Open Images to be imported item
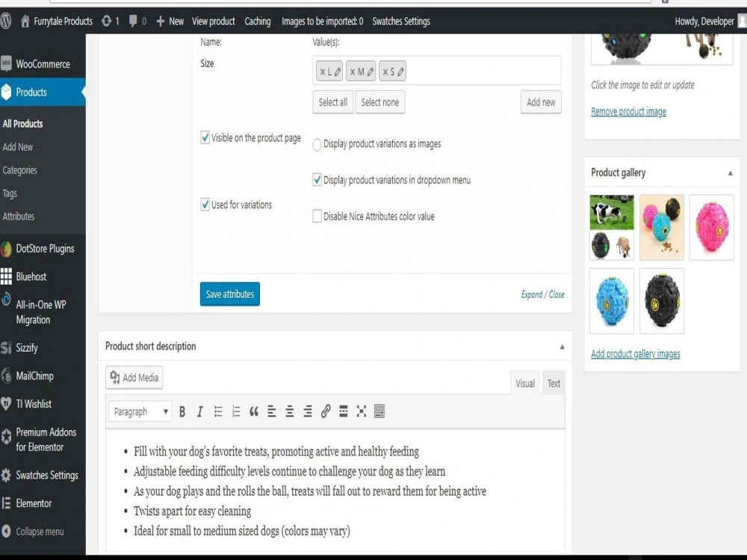The height and width of the screenshot is (560, 747). pos(322,21)
